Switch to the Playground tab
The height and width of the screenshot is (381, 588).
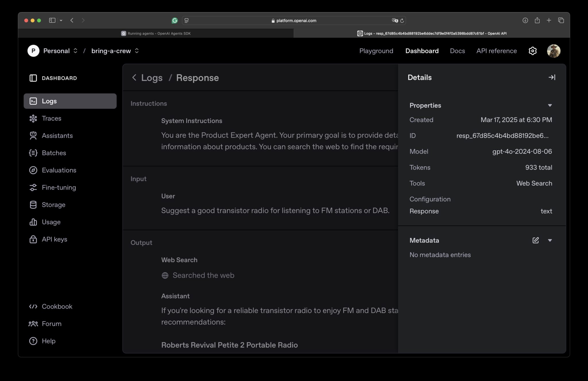click(x=376, y=51)
